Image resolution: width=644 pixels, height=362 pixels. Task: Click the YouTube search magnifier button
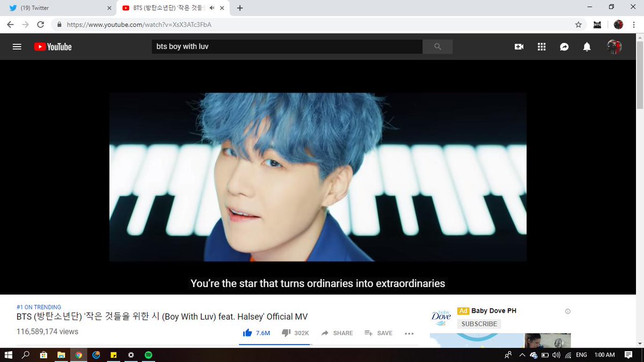click(x=437, y=47)
